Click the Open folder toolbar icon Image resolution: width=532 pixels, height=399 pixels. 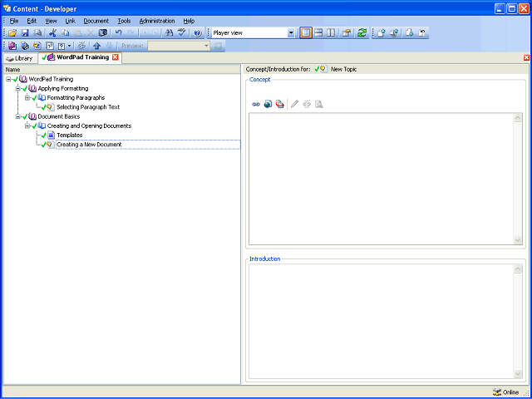[x=12, y=33]
